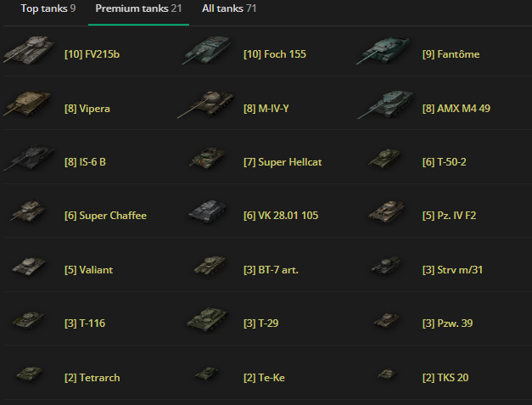Viewport: 532px width, 405px height.
Task: Open the [2] Tetrarch link
Action: pyautogui.click(x=92, y=378)
